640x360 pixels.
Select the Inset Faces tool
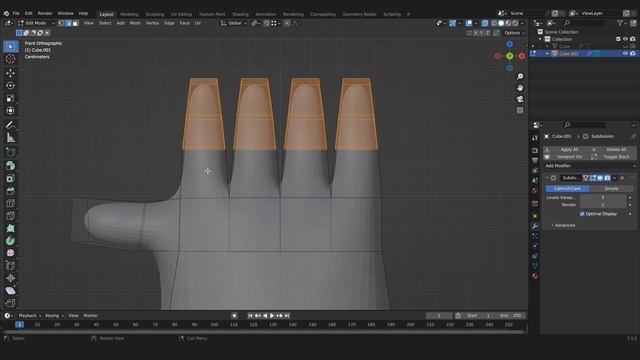(11, 178)
